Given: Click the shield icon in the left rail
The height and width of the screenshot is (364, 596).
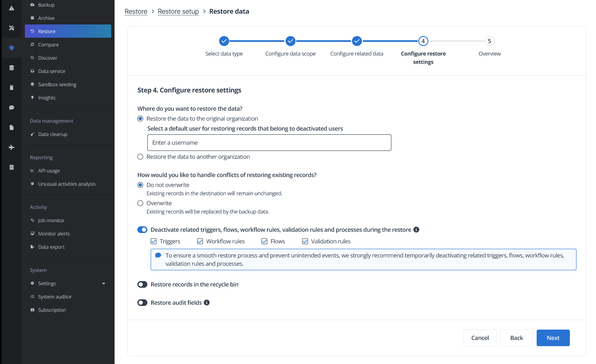Looking at the screenshot, I should [12, 48].
